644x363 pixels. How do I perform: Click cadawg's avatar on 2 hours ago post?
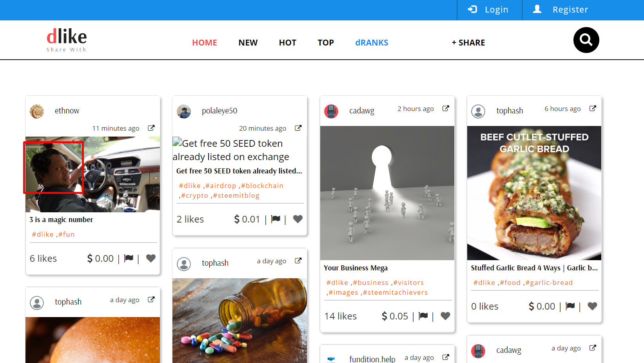[331, 111]
